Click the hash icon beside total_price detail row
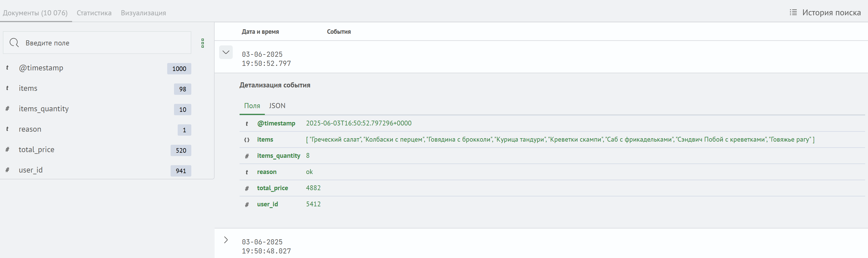 [247, 188]
